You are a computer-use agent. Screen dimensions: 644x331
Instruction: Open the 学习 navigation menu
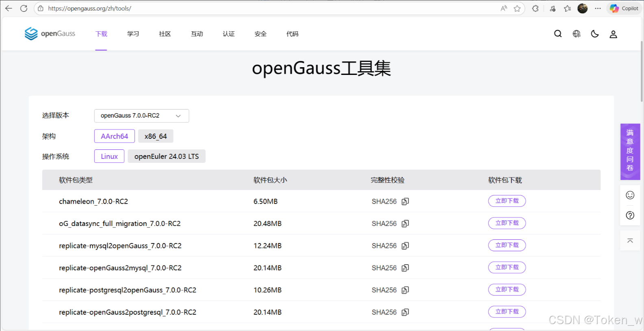point(133,34)
